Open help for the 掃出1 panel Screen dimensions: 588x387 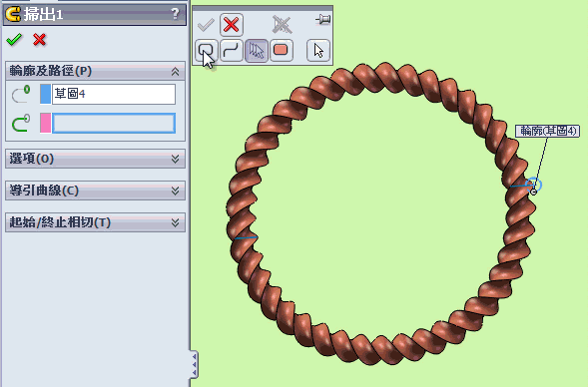click(175, 14)
